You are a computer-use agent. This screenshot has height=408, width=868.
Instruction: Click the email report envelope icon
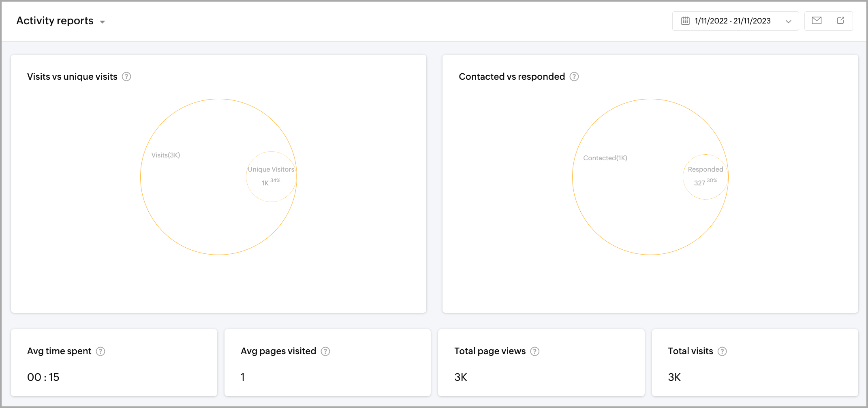(x=817, y=21)
